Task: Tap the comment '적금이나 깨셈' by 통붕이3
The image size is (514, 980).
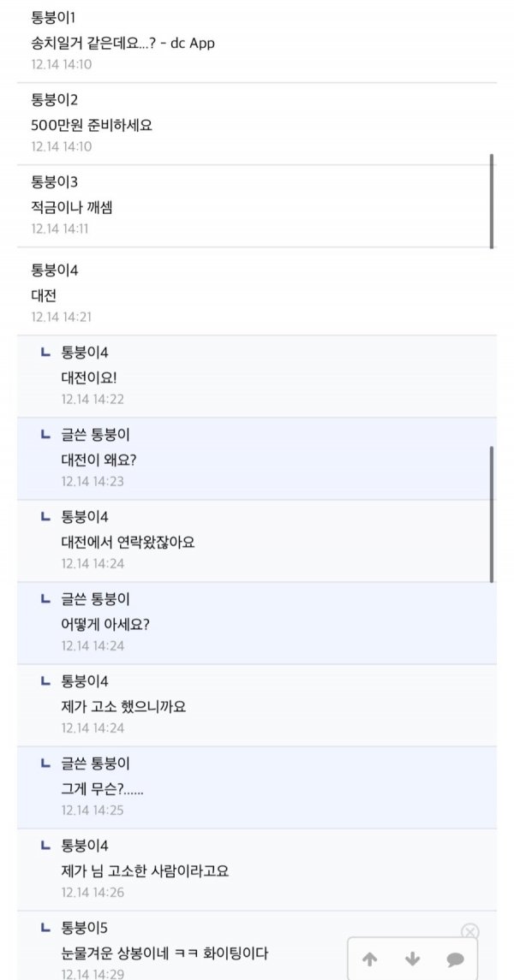Action: point(72,206)
